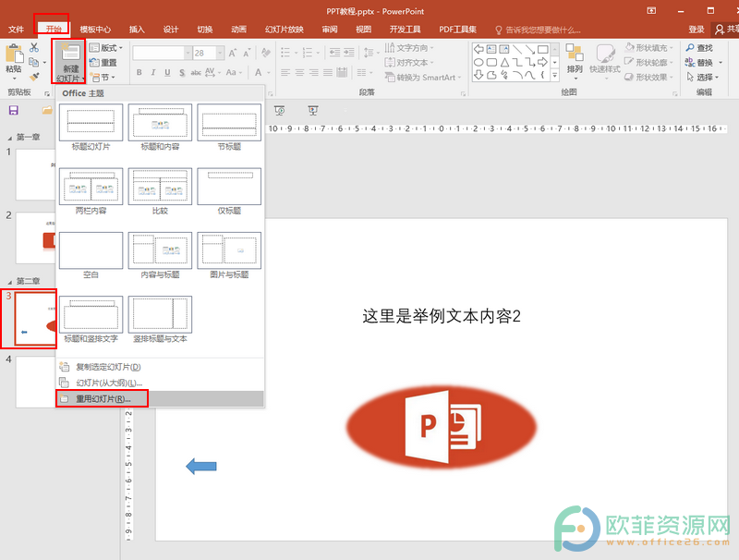This screenshot has height=560, width=739.
Task: Toggle text Shadow (S) formatting
Action: tap(182, 72)
